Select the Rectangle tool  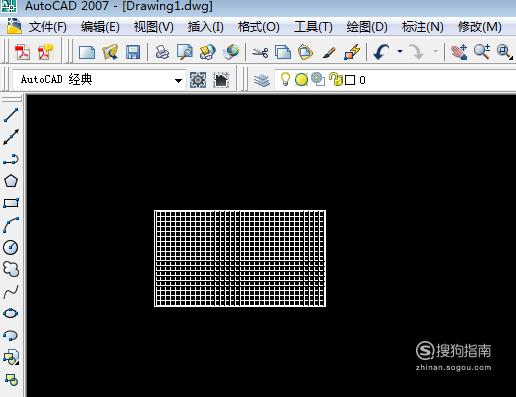11,203
